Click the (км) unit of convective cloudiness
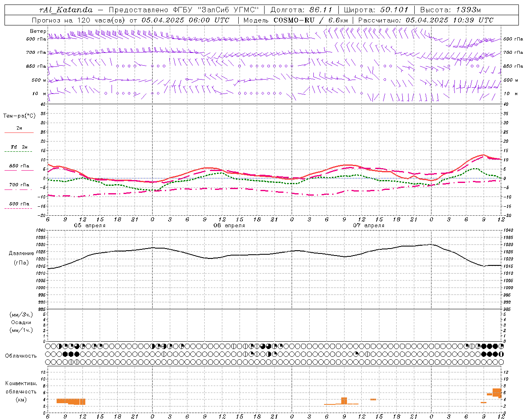This screenshot has height=420, width=525. point(21,399)
